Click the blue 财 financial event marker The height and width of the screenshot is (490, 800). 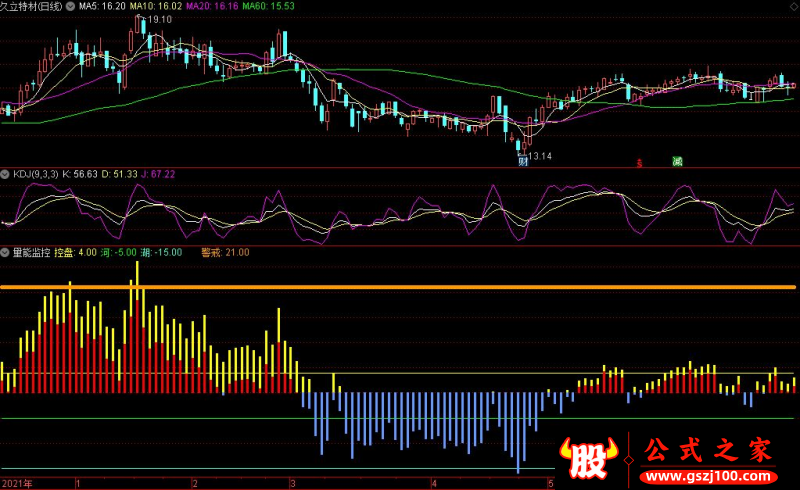[x=523, y=162]
